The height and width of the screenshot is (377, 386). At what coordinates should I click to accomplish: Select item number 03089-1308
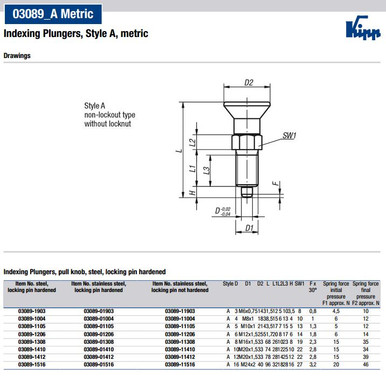(x=32, y=342)
